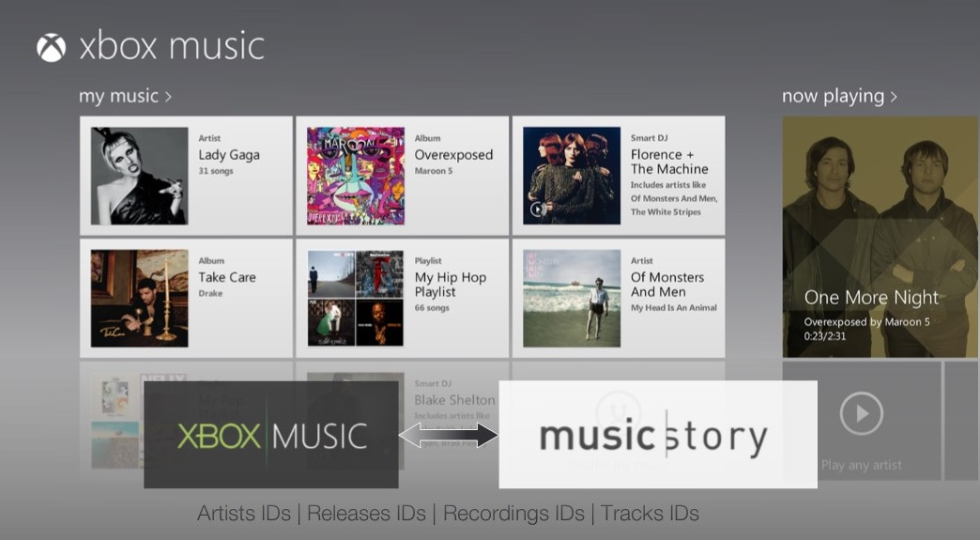
Task: Click the XBOX MUSIC logo banner
Action: pos(271,435)
